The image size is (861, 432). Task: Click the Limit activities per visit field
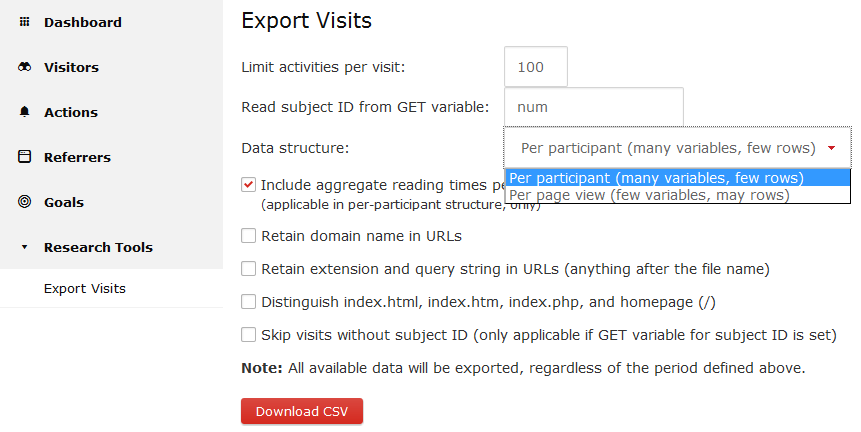pos(536,67)
